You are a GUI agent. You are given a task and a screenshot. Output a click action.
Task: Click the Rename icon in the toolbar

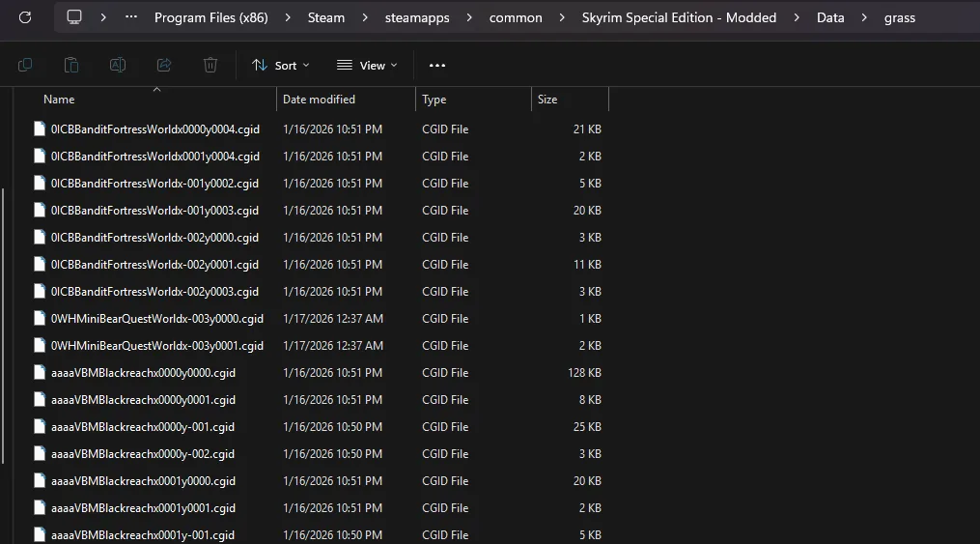(x=118, y=65)
